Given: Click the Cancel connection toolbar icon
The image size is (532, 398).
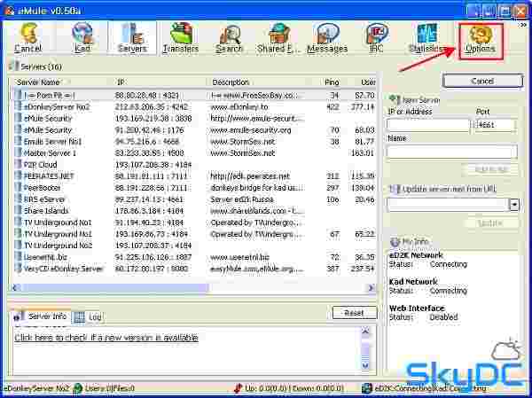Looking at the screenshot, I should point(27,37).
